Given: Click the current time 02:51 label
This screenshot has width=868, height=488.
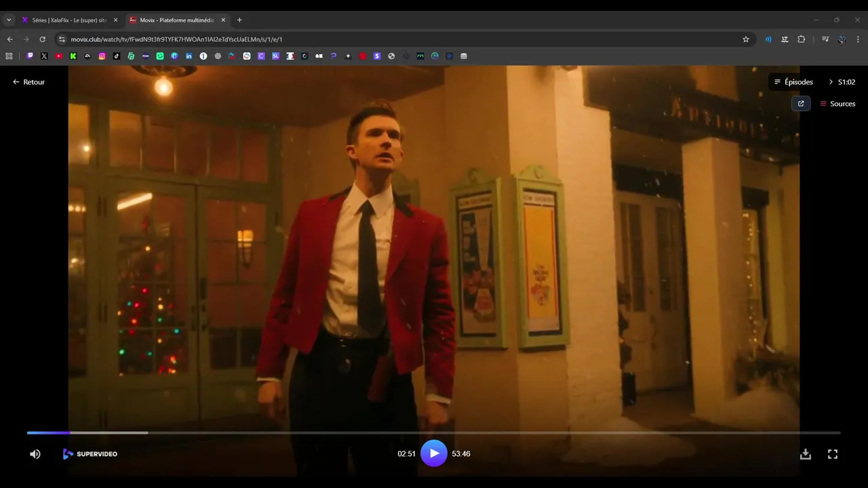Looking at the screenshot, I should [406, 454].
